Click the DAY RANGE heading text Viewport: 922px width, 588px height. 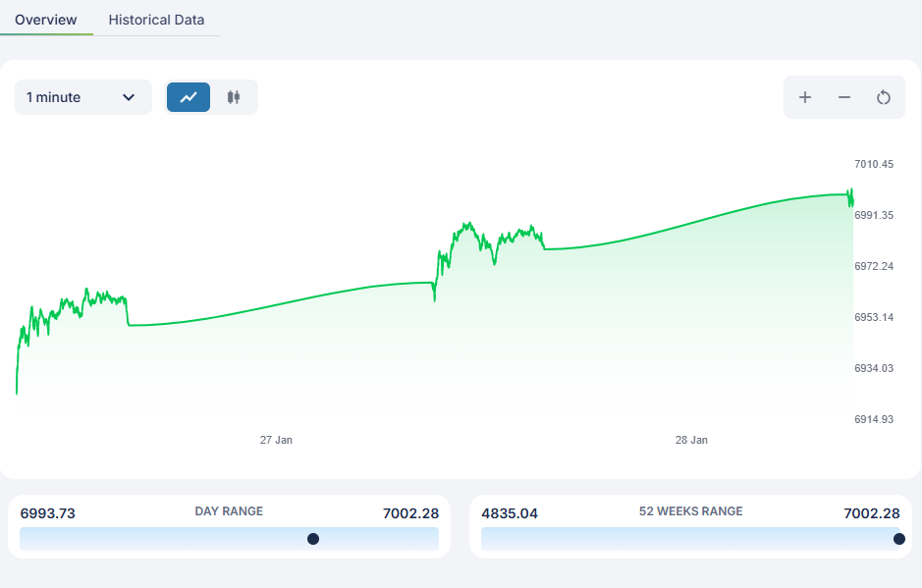pyautogui.click(x=229, y=511)
